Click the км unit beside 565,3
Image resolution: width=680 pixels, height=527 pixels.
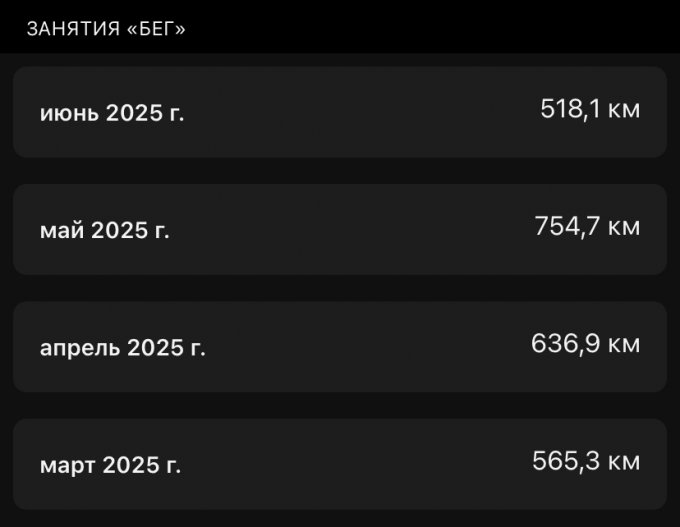pyautogui.click(x=623, y=462)
